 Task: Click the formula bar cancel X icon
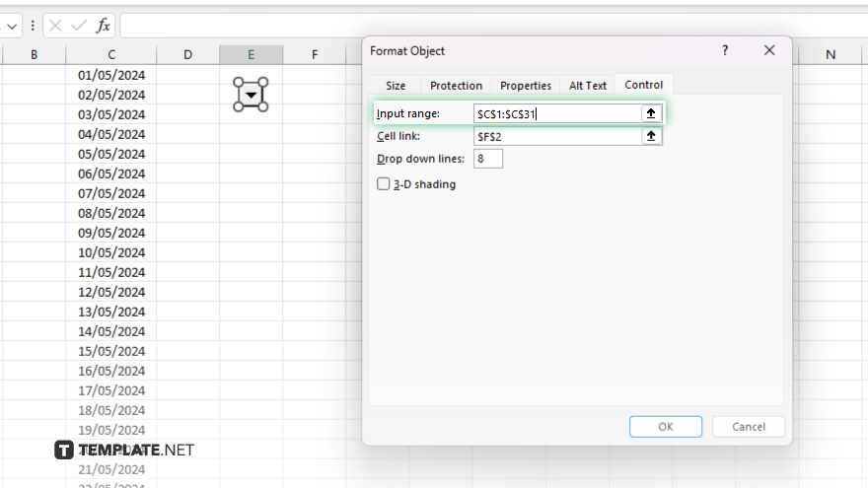coord(56,26)
